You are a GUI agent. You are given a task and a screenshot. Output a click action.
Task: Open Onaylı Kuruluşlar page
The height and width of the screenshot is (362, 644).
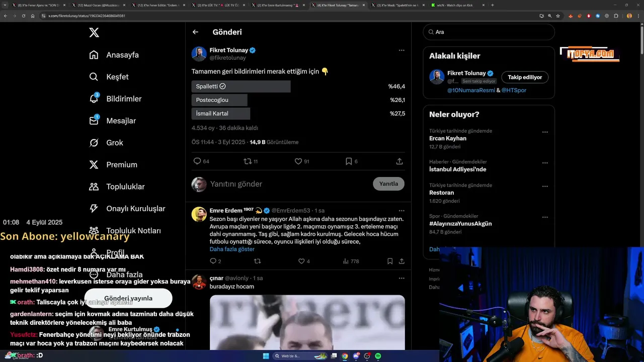127,209
